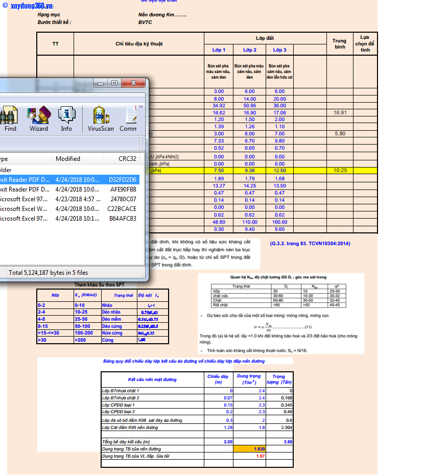448x476 pixels.
Task: Select the orange highlighted cell 1.939
Action: [249, 449]
